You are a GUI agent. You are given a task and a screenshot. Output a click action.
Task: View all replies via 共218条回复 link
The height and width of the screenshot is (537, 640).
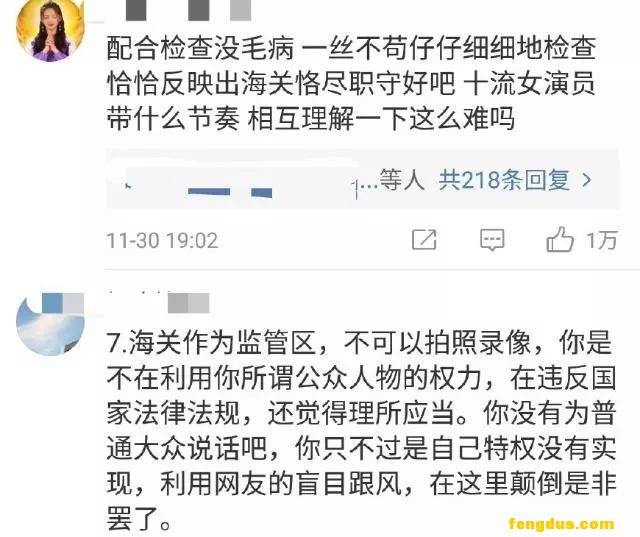[504, 180]
